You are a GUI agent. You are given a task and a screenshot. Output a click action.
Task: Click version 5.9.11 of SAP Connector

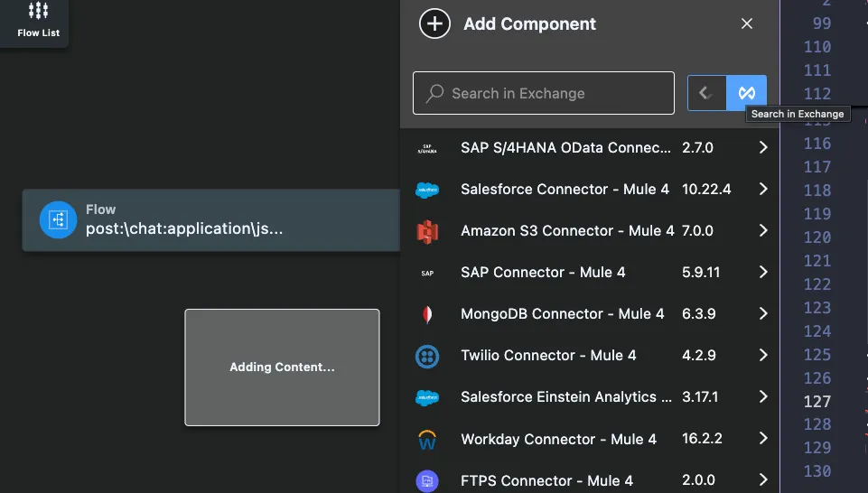(701, 272)
